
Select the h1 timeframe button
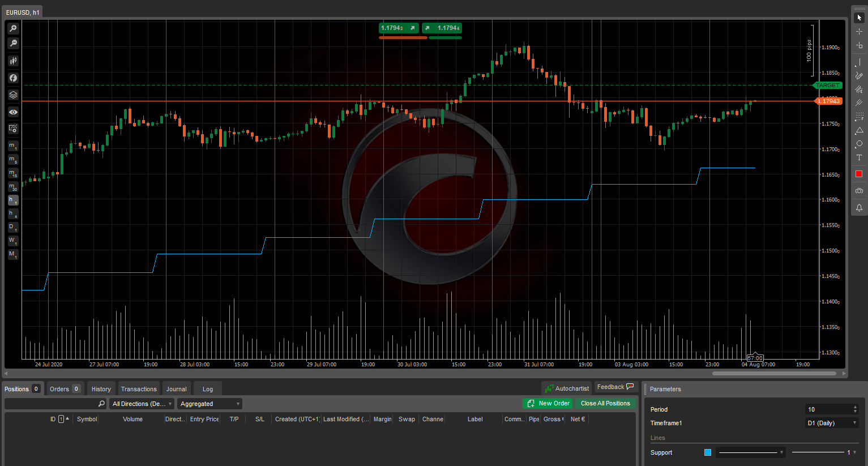coord(13,200)
